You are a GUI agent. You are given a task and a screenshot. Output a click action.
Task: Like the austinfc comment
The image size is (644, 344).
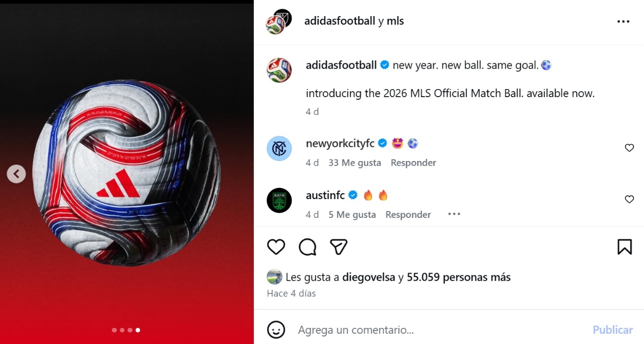point(630,200)
